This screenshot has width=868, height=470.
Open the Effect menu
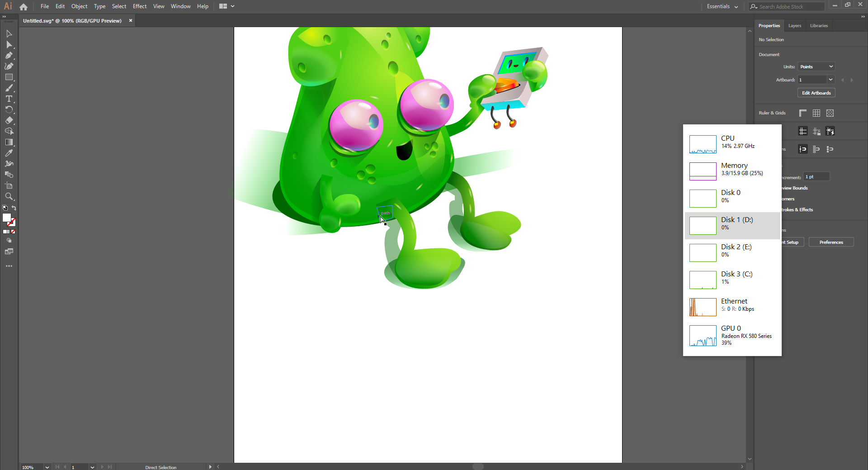pyautogui.click(x=140, y=6)
